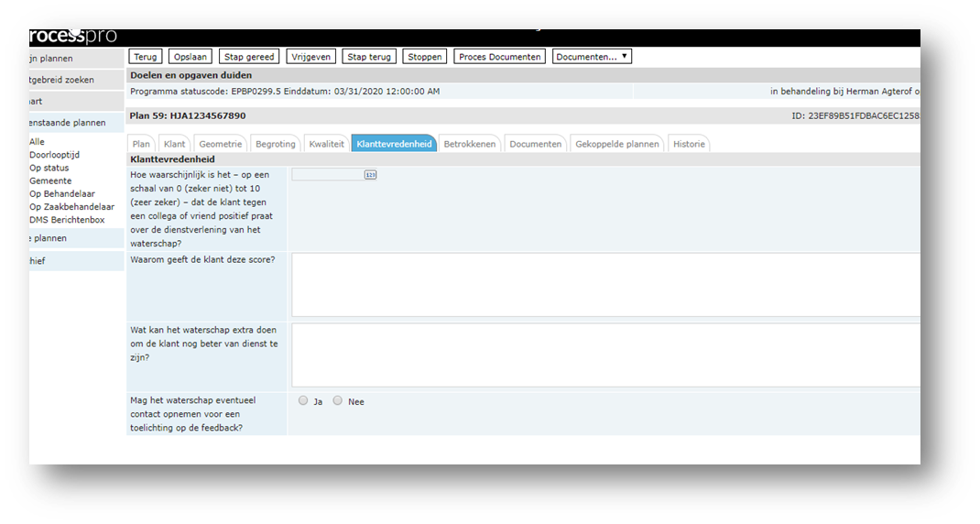The width and height of the screenshot is (980, 524).
Task: Open the Gekoppelde plannen tab
Action: point(616,144)
